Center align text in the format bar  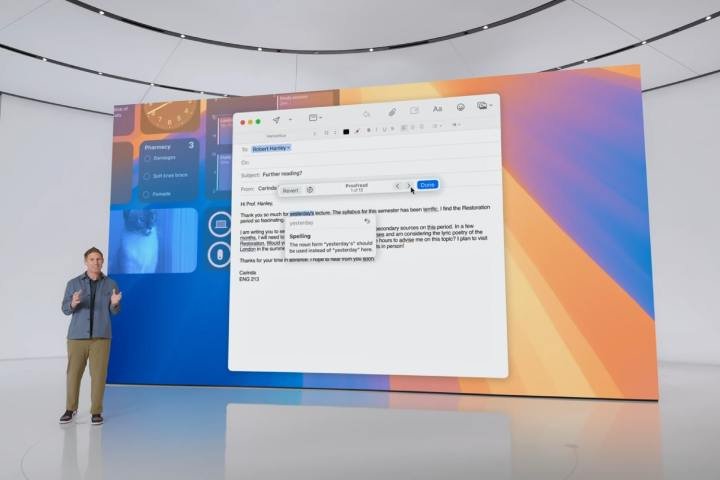[413, 128]
